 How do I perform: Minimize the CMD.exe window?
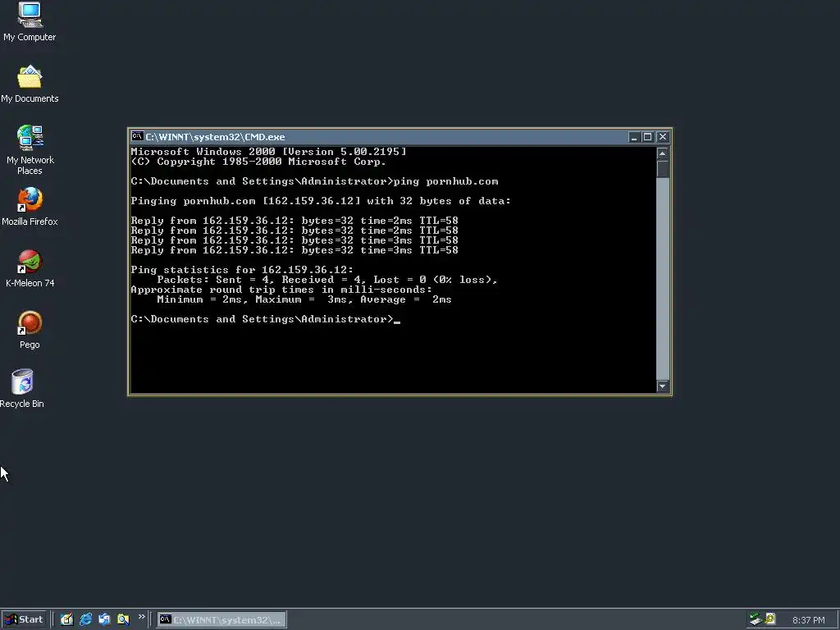[x=634, y=137]
